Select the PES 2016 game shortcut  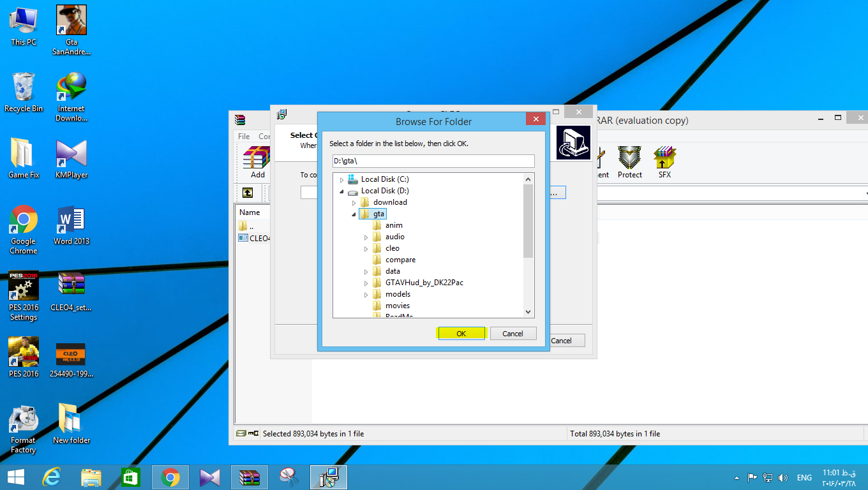(24, 358)
